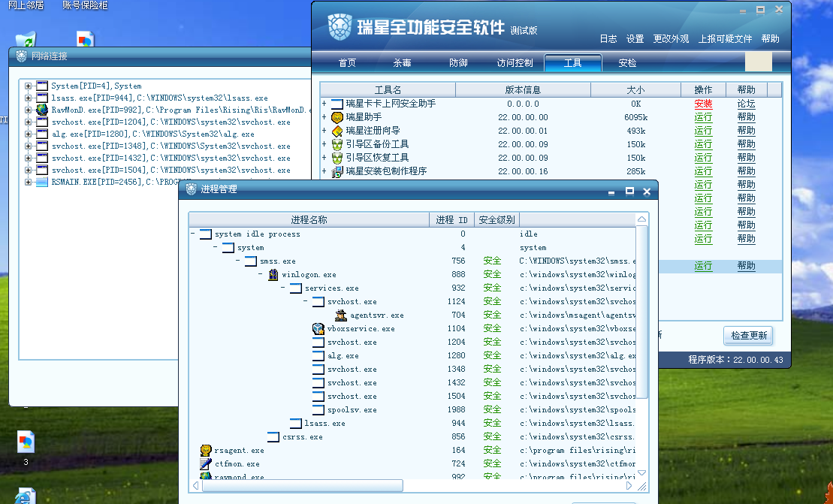Viewport: 833px width, 504px height.
Task: Click the spoolsv.exe window icon
Action: point(318,410)
